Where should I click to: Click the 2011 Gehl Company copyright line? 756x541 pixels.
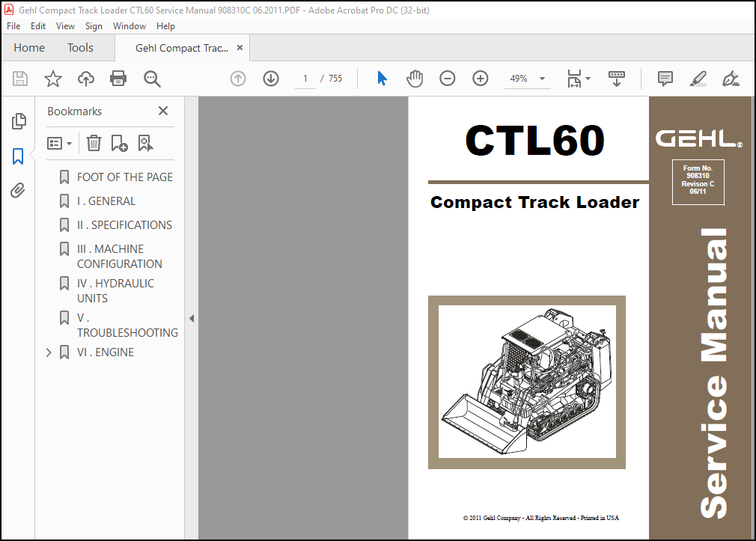tap(540, 518)
